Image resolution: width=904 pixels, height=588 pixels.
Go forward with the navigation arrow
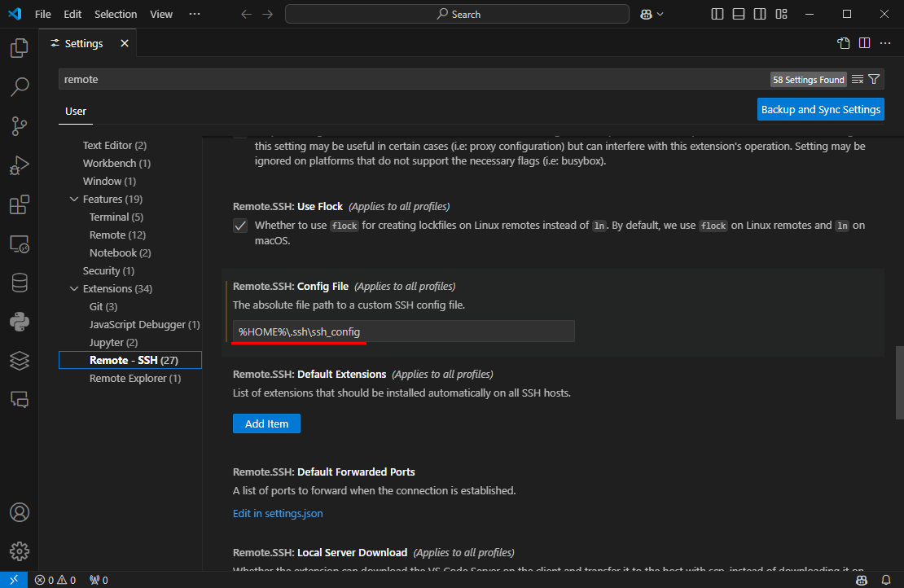267,15
